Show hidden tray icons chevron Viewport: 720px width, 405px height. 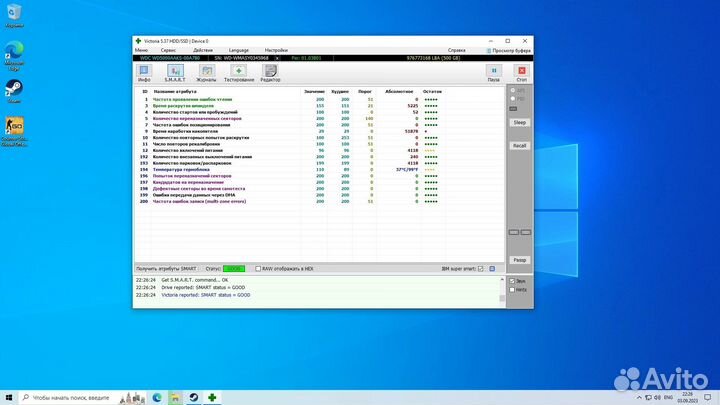point(639,398)
